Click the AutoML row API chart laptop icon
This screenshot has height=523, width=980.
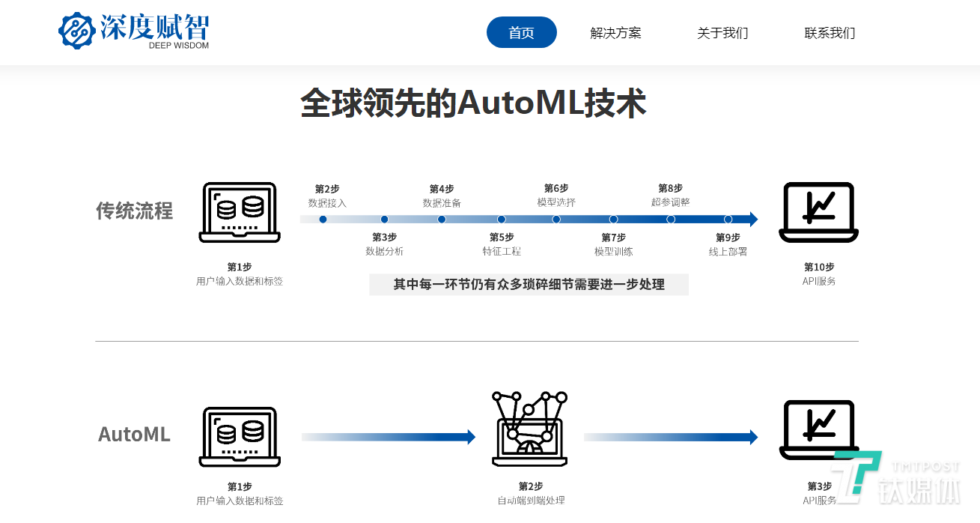click(818, 430)
